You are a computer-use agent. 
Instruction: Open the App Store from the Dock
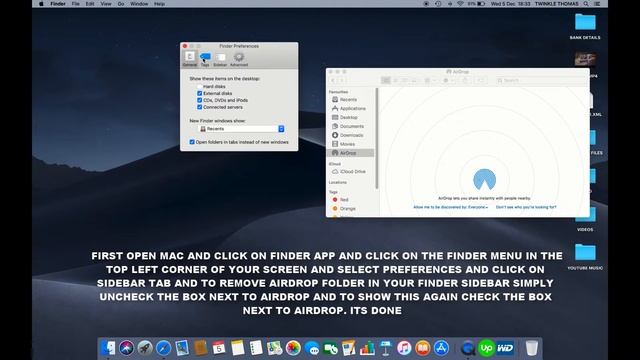click(441, 348)
